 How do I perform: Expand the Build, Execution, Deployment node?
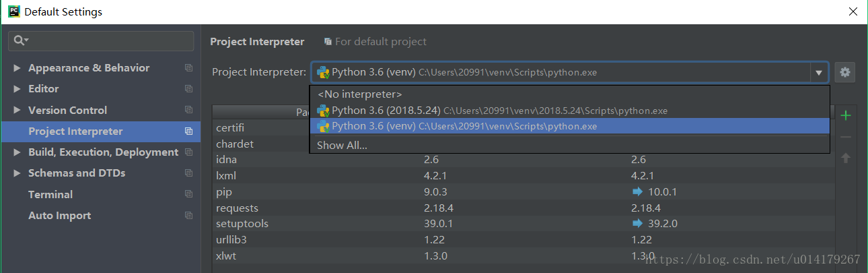(17, 152)
